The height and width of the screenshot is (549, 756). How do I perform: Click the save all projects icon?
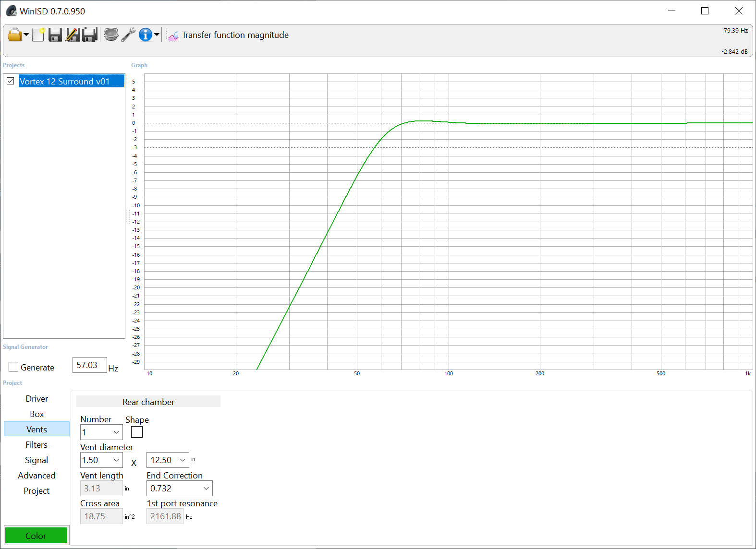[x=90, y=35]
